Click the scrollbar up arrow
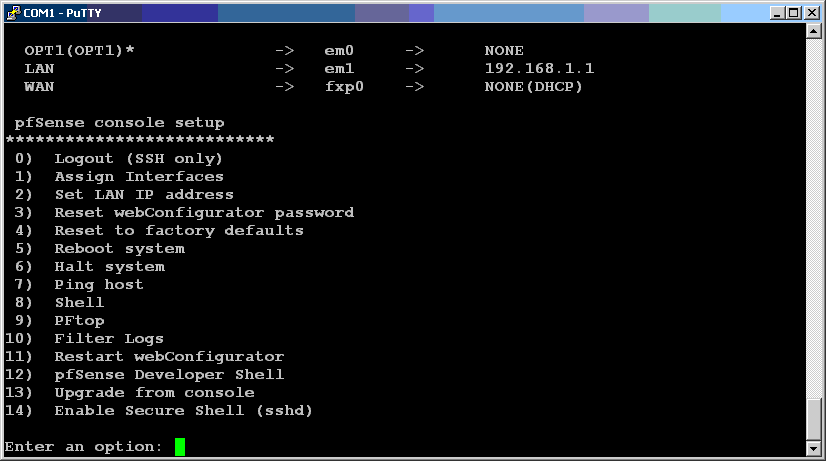Screen dimensions: 826x461 point(813,31)
